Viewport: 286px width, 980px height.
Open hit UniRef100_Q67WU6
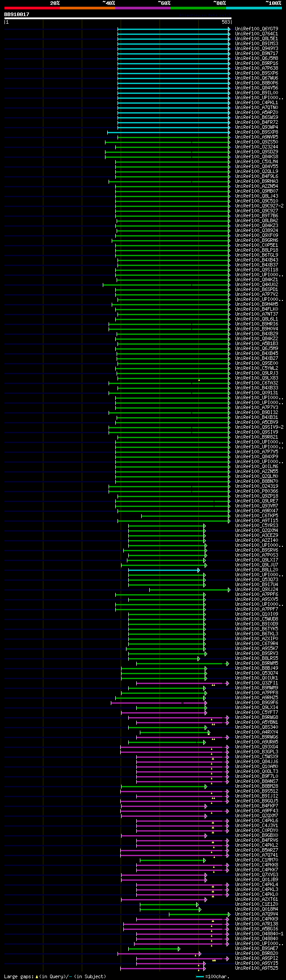coord(257,78)
